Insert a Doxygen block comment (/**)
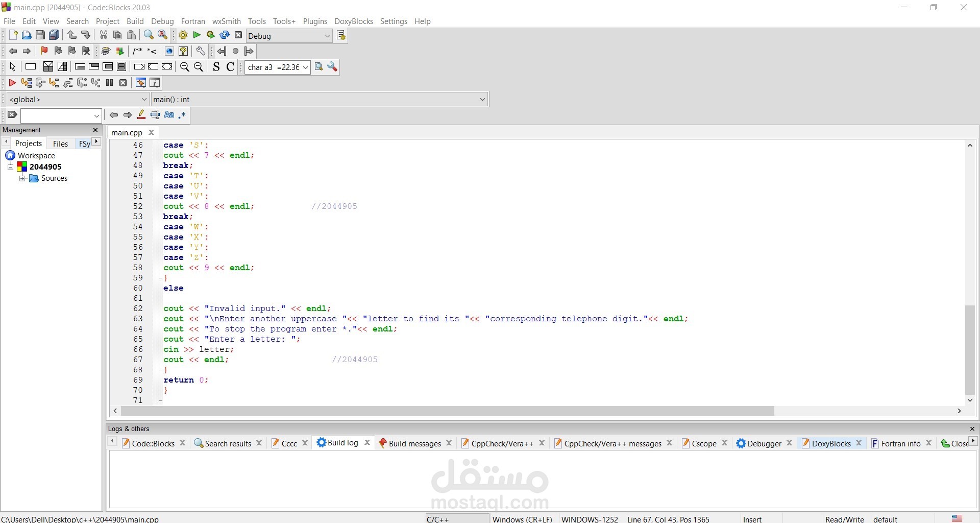The image size is (980, 523). pos(137,51)
